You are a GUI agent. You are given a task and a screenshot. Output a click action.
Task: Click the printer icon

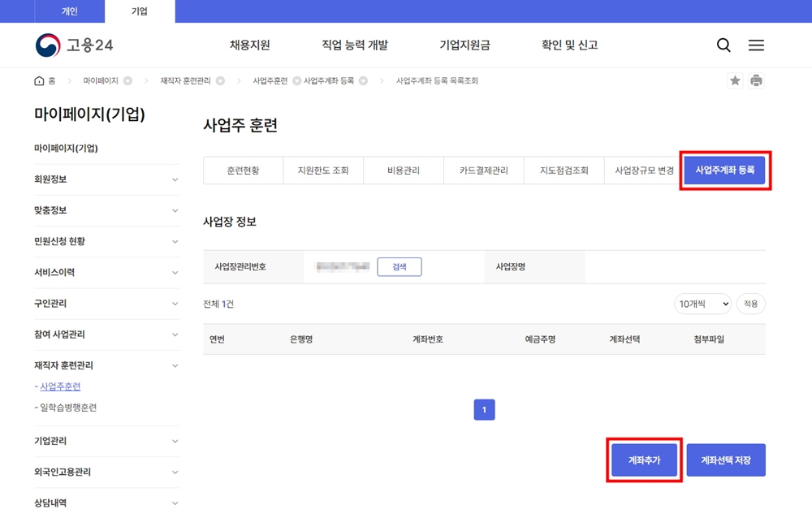[x=756, y=80]
